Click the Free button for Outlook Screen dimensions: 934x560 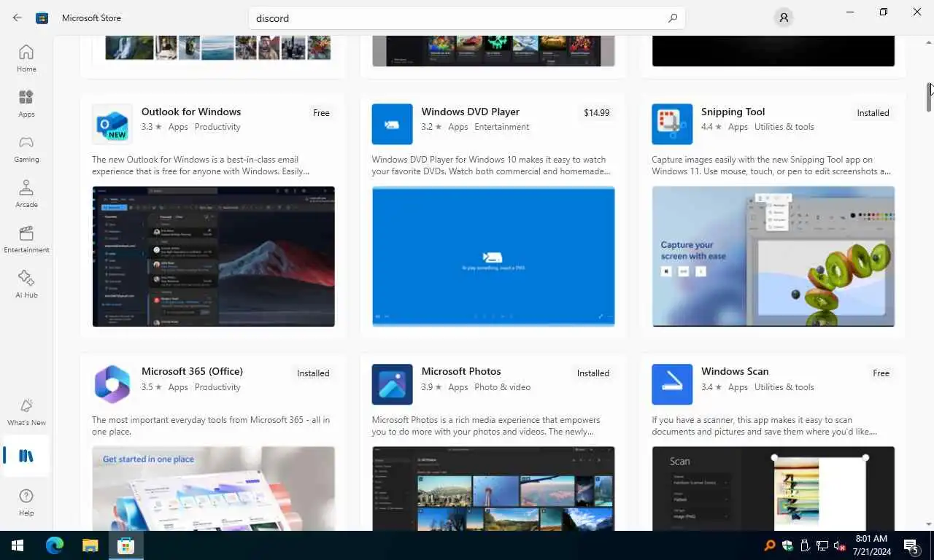(321, 113)
